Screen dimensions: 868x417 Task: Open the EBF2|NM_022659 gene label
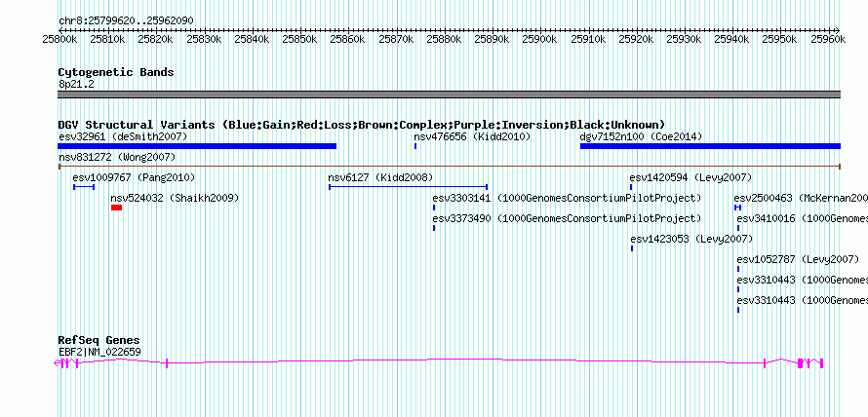tap(99, 352)
